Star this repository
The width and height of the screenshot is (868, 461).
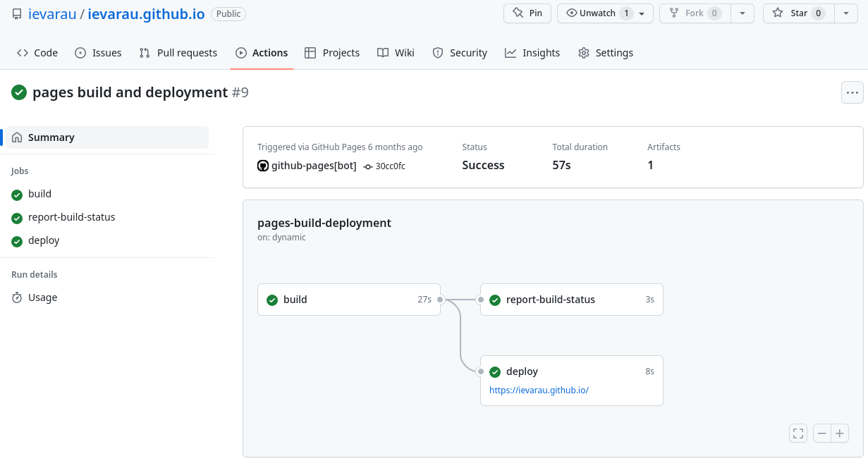[798, 13]
